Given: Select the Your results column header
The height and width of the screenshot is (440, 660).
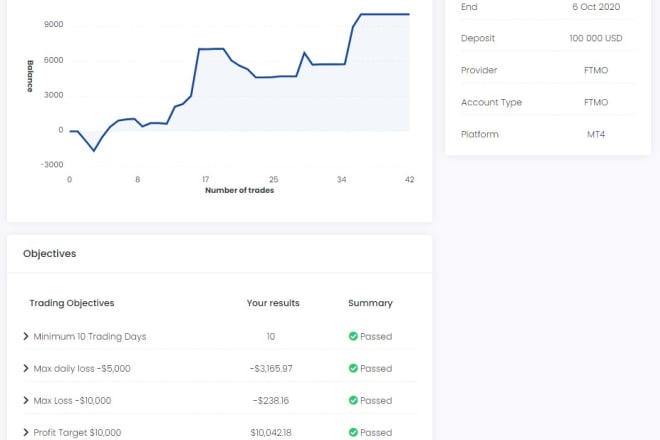Looking at the screenshot, I should (273, 303).
